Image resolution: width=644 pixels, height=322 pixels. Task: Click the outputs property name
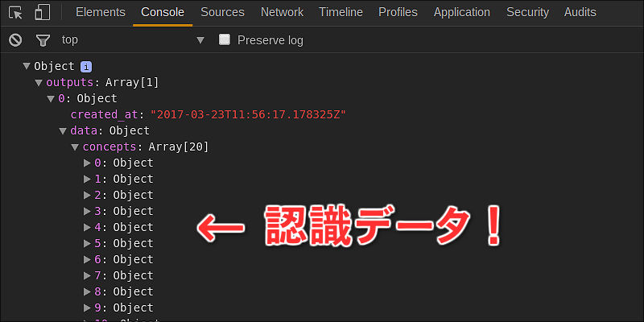click(x=70, y=83)
